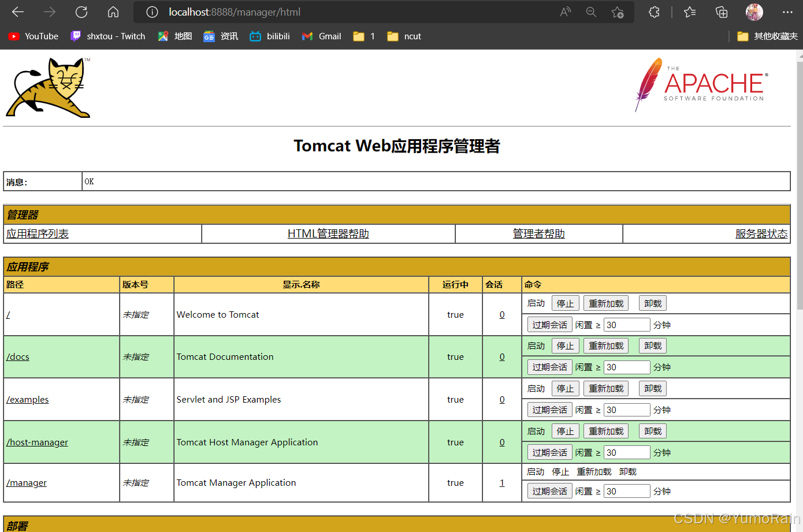Image resolution: width=803 pixels, height=532 pixels.
Task: Click the idle minutes field for /docs
Action: 627,367
